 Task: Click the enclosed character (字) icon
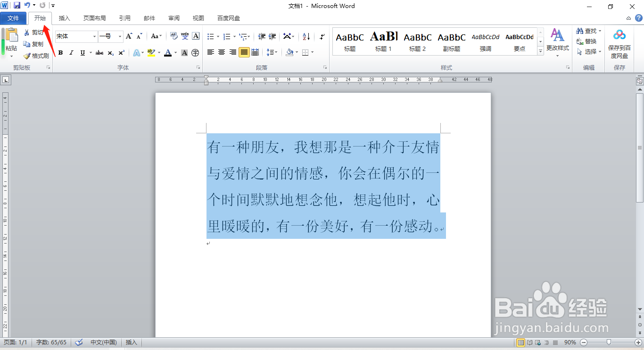click(195, 53)
